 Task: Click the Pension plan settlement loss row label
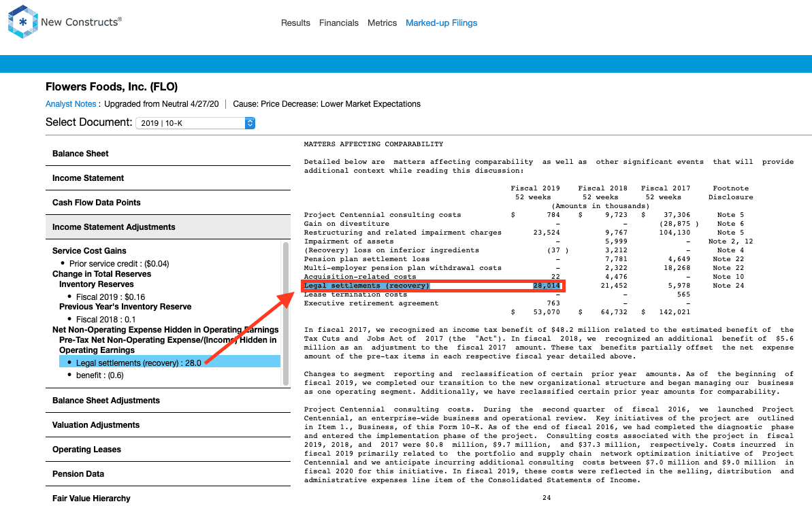coord(367,258)
